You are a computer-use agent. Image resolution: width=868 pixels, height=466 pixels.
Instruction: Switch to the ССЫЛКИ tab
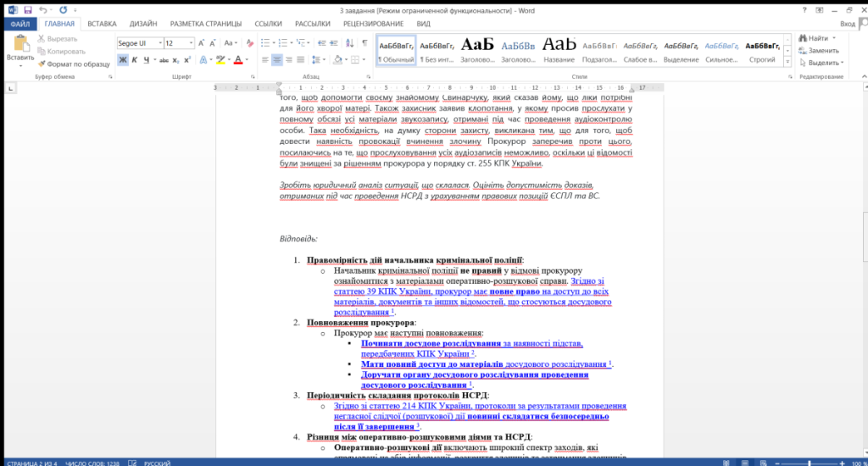click(x=268, y=24)
